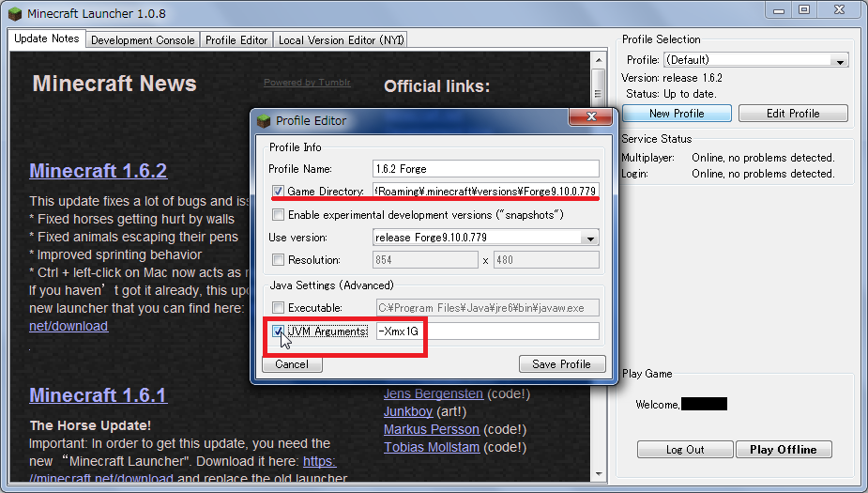This screenshot has height=493, width=868.
Task: Click the Java Executable path field
Action: click(x=487, y=308)
